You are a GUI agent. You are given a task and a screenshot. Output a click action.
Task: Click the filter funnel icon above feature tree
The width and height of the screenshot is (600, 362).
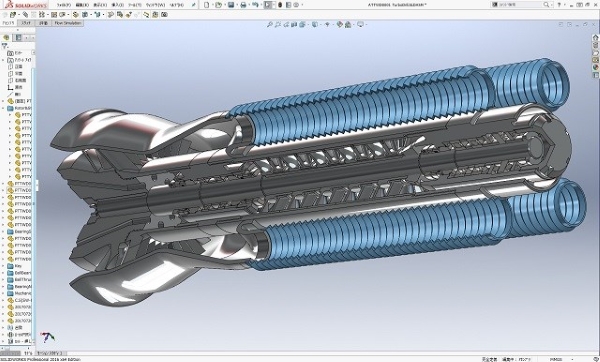[5, 46]
